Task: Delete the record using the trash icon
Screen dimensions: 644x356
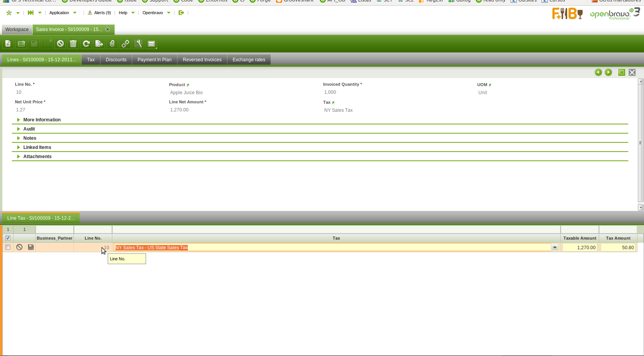Action: 73,44
